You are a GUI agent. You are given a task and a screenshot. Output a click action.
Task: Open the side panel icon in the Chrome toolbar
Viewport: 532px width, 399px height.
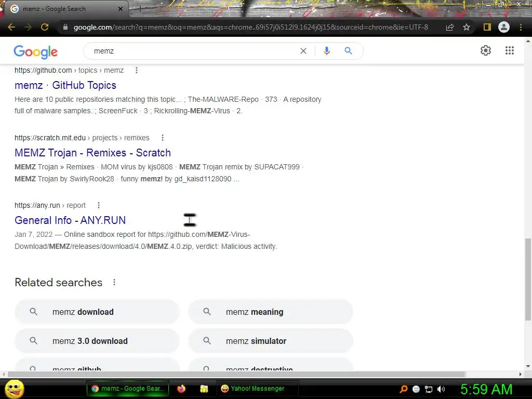tap(487, 27)
